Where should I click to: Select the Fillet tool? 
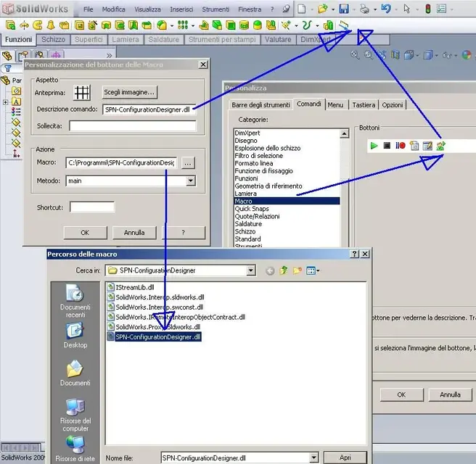point(162,25)
